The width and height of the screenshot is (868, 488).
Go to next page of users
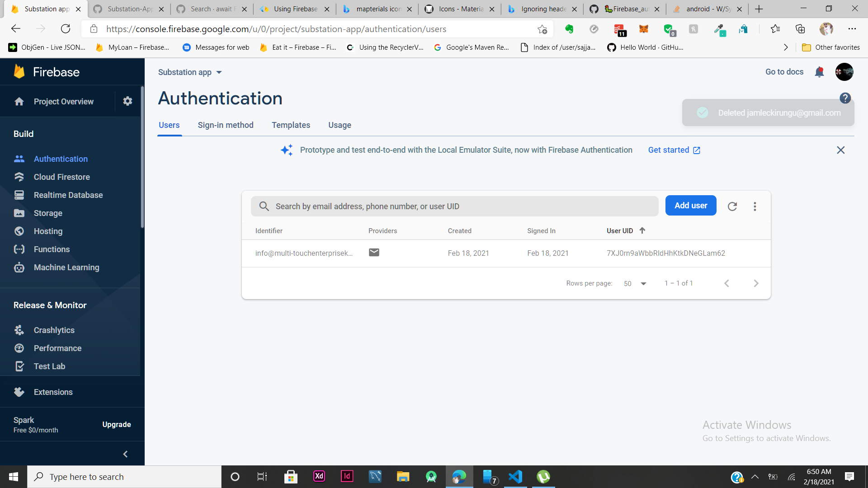pyautogui.click(x=756, y=283)
